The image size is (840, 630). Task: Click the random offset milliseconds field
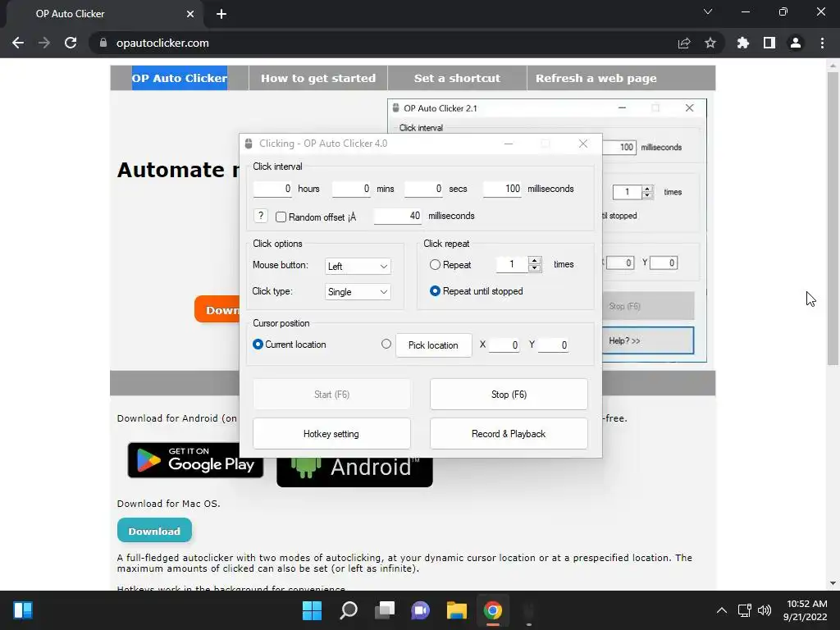point(397,216)
